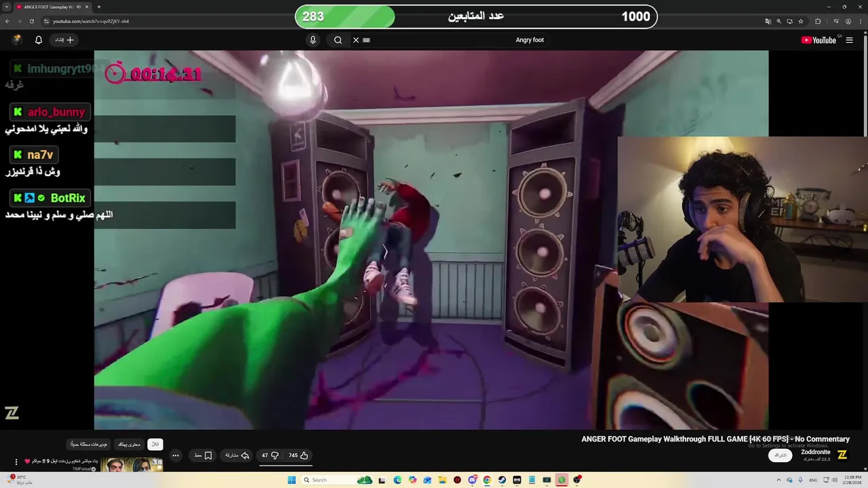The height and width of the screenshot is (488, 868).
Task: Open the Windows Start menu
Action: (x=292, y=480)
